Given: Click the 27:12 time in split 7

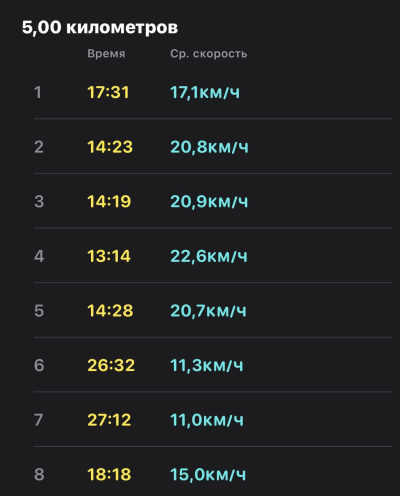Looking at the screenshot, I should pyautogui.click(x=109, y=420).
